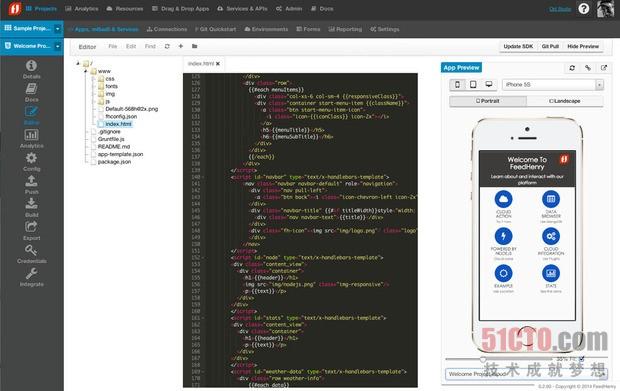Click the folder icon in editor toolbar
620x391 pixels.
tap(195, 46)
